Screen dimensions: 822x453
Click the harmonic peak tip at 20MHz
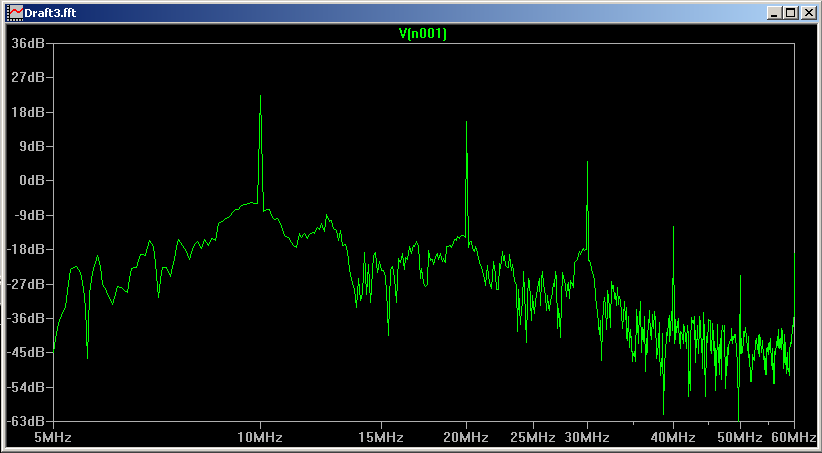click(466, 122)
